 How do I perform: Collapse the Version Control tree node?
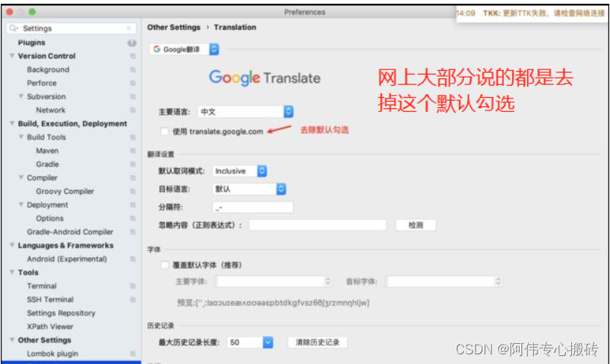tap(12, 56)
